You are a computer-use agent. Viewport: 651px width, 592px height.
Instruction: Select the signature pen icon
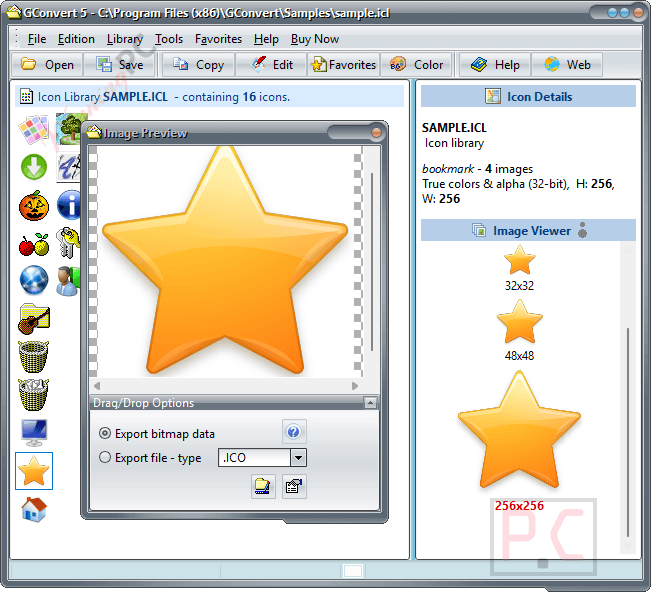click(x=68, y=167)
